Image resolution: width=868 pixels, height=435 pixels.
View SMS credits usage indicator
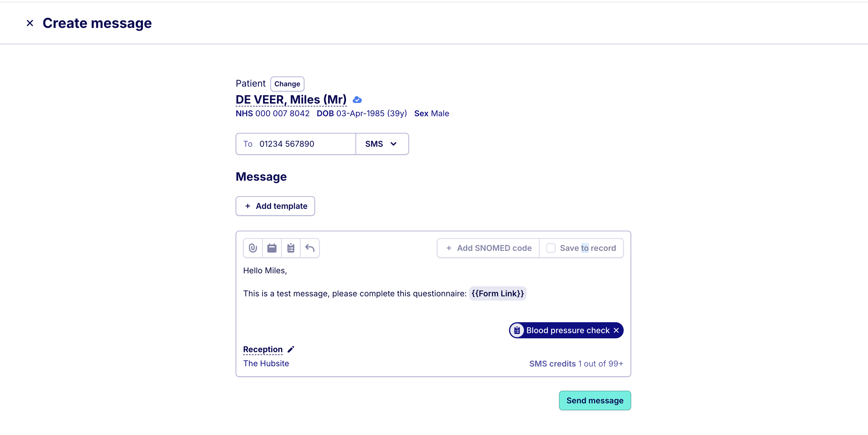point(575,363)
